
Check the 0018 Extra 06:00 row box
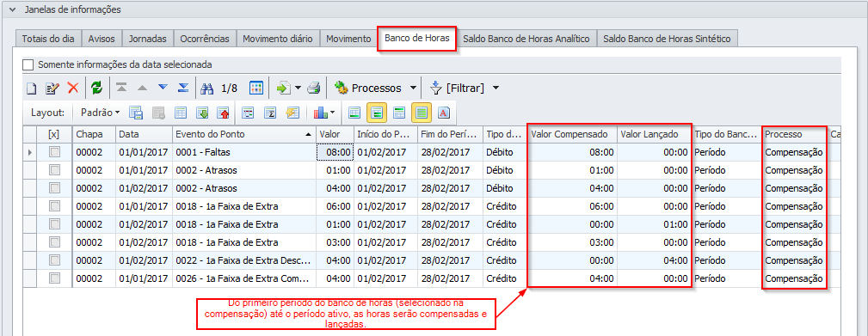tap(54, 206)
